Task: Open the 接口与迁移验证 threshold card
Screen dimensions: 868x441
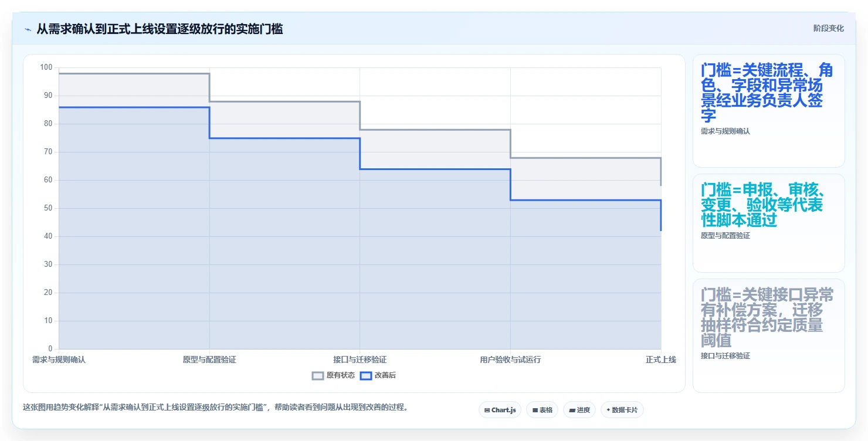Action: [x=768, y=335]
